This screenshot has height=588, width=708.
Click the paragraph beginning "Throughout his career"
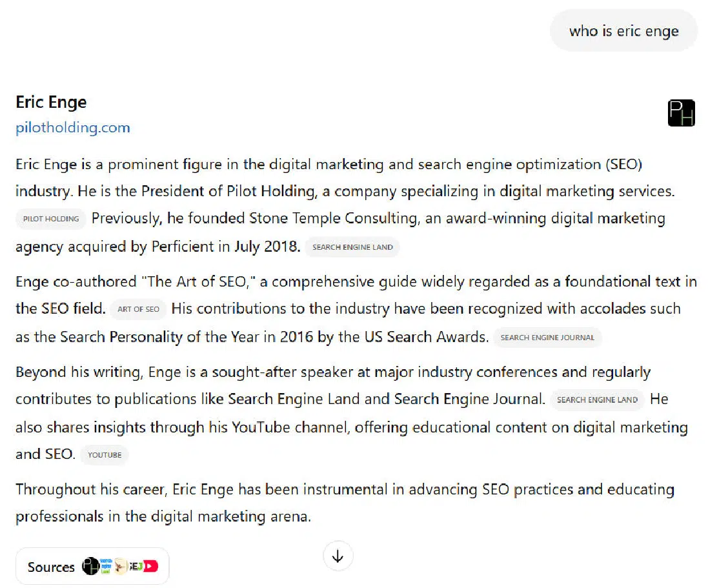click(x=345, y=503)
